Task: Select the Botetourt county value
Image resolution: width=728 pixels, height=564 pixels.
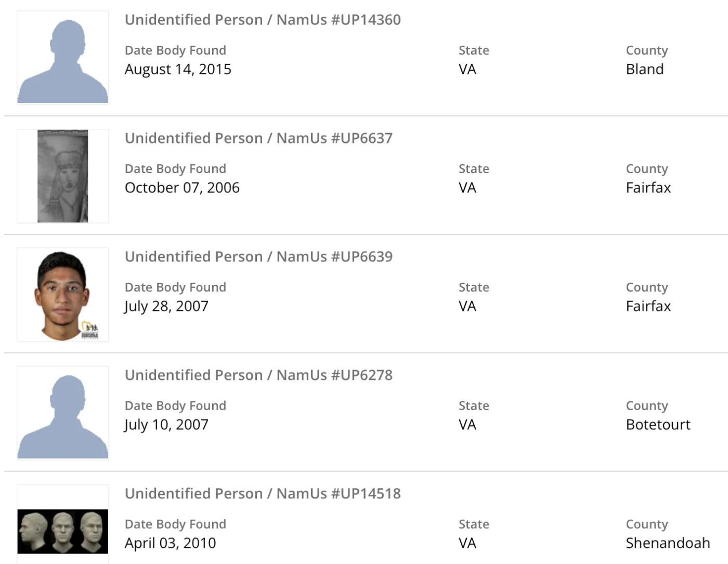Action: (x=658, y=425)
